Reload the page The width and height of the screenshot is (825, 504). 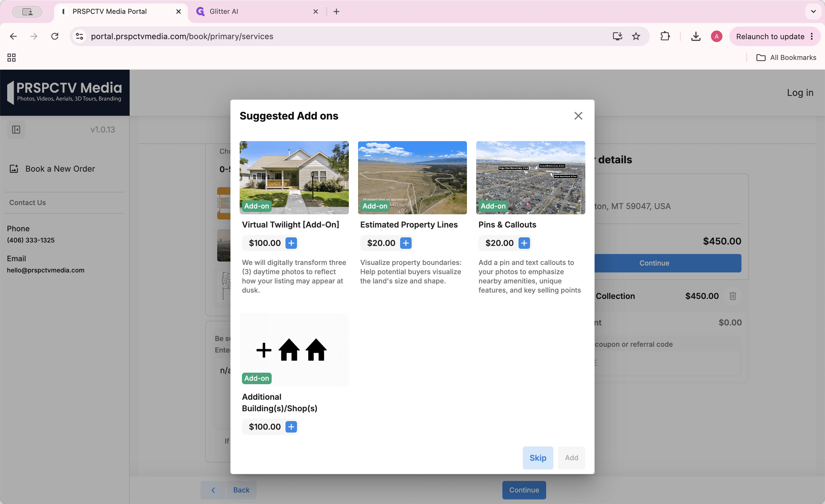click(54, 36)
